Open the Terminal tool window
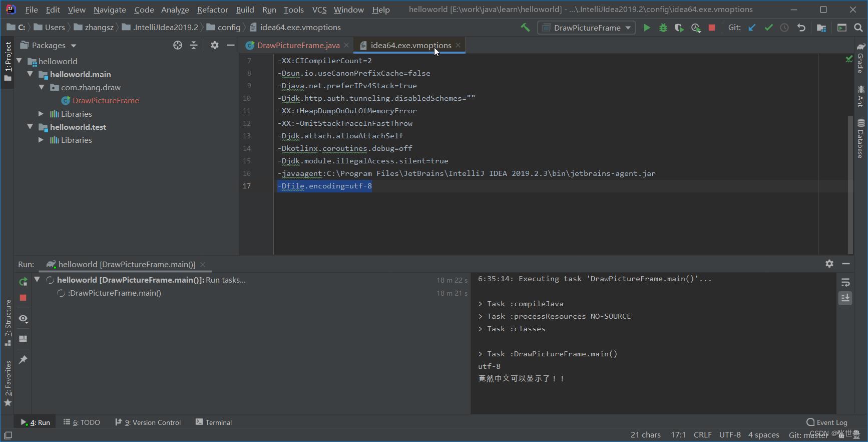 pos(214,422)
